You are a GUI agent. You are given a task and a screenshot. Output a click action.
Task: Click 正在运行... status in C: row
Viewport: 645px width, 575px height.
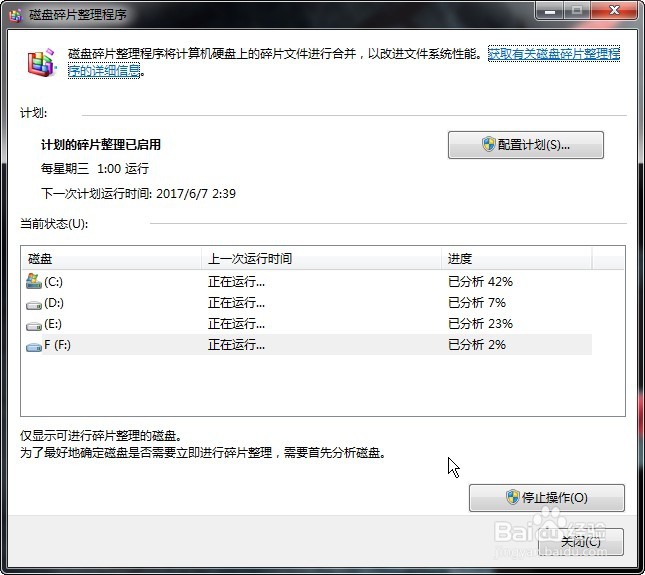click(237, 282)
